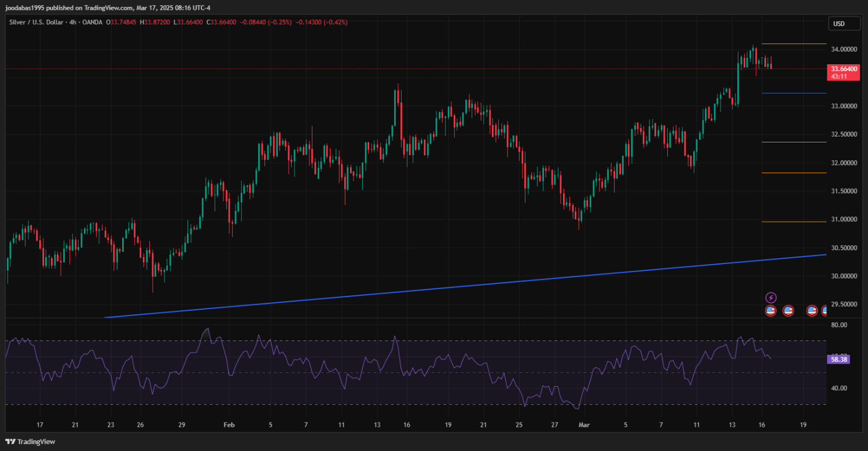This screenshot has height=451, width=868.
Task: Click the Feb label on the time axis
Action: pos(229,425)
